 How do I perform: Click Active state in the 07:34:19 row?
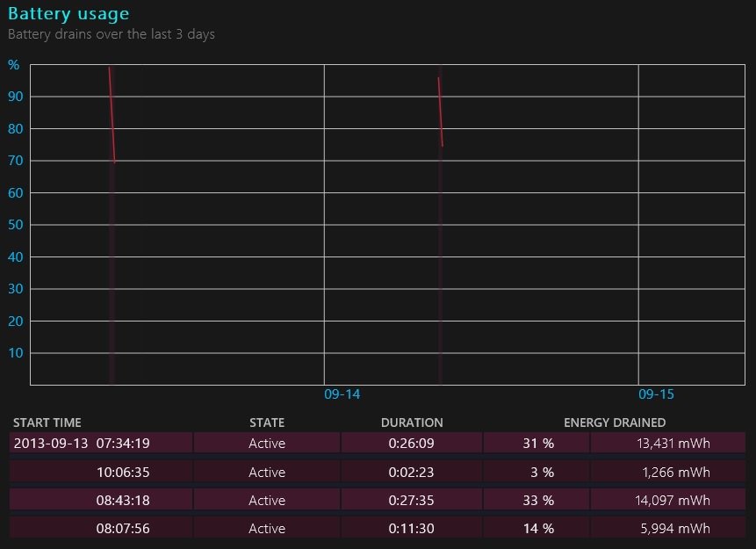[x=267, y=444]
